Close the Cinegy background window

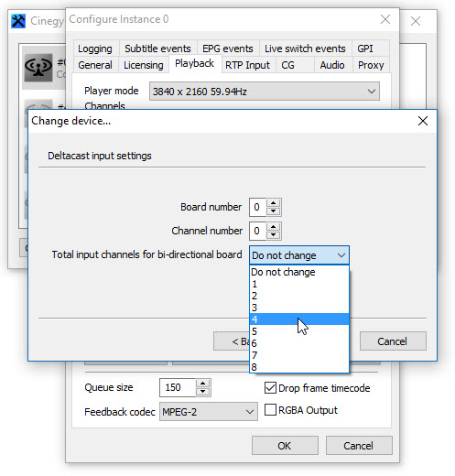click(x=416, y=21)
